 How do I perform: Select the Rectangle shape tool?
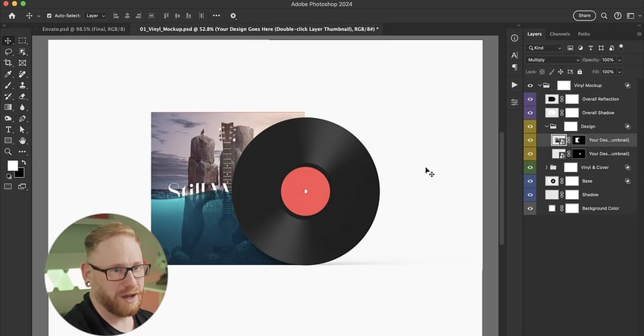tap(8, 140)
